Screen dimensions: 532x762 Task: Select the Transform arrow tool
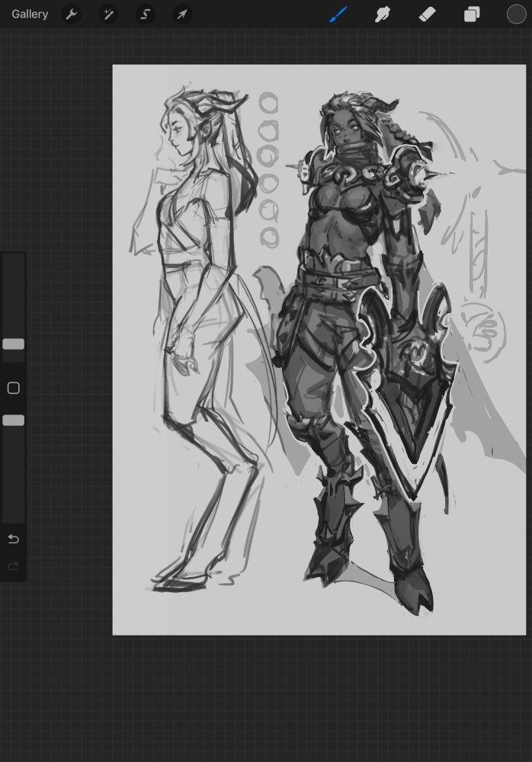182,14
